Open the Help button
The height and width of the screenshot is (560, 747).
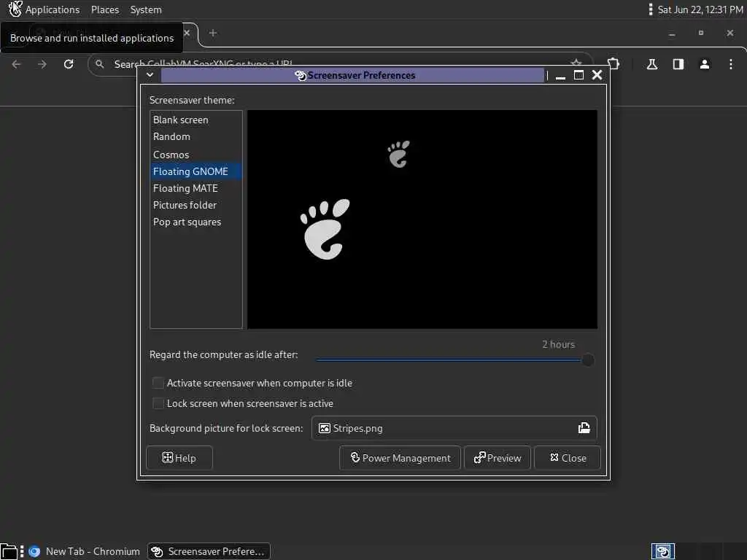(179, 458)
